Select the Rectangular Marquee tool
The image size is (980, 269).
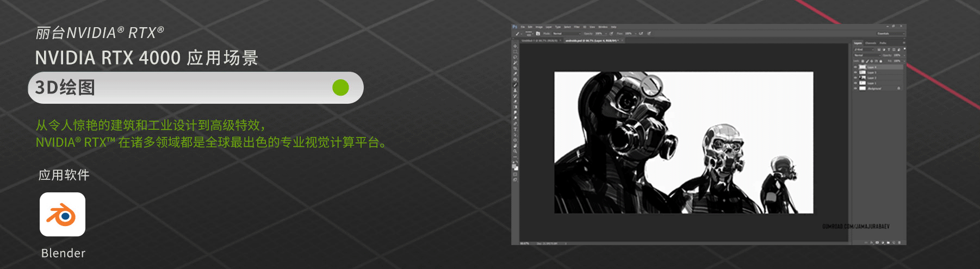coord(515,52)
